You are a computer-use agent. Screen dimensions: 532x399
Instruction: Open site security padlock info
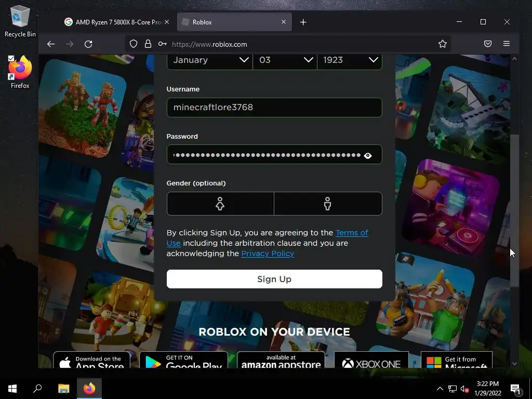point(148,44)
